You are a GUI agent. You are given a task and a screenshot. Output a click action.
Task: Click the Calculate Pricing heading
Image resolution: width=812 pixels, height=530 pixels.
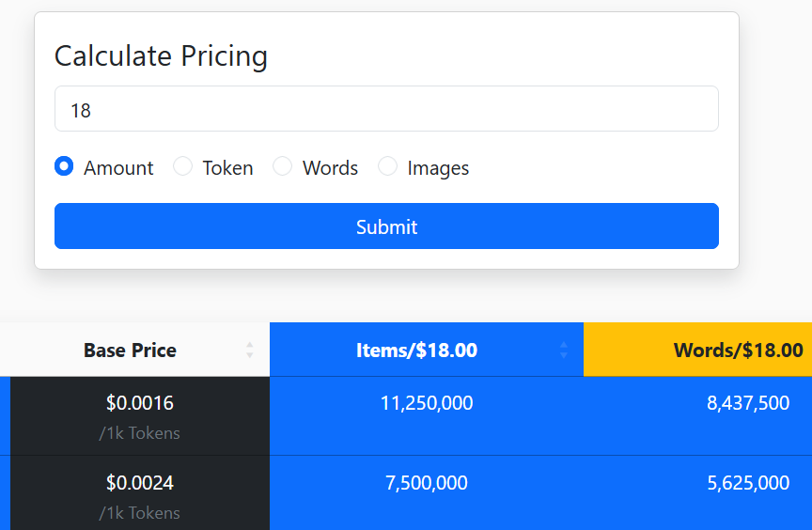(161, 56)
